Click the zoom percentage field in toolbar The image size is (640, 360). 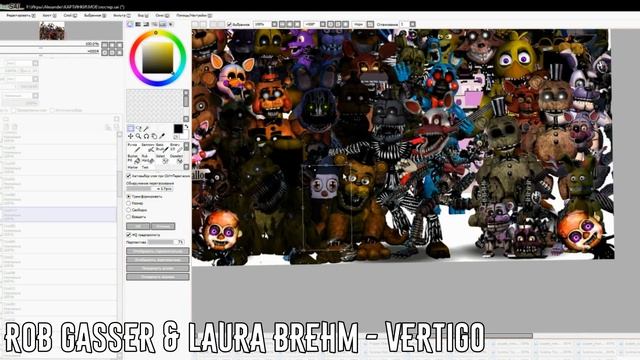(x=262, y=24)
